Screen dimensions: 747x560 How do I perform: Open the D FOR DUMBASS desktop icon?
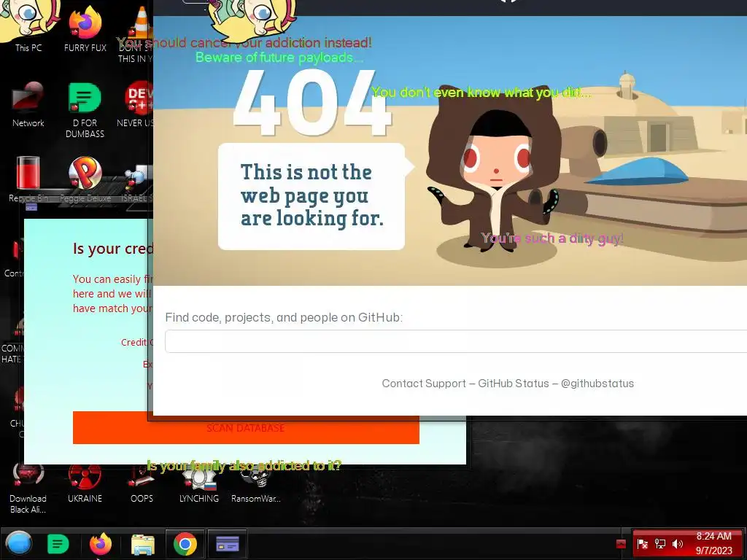(x=85, y=111)
